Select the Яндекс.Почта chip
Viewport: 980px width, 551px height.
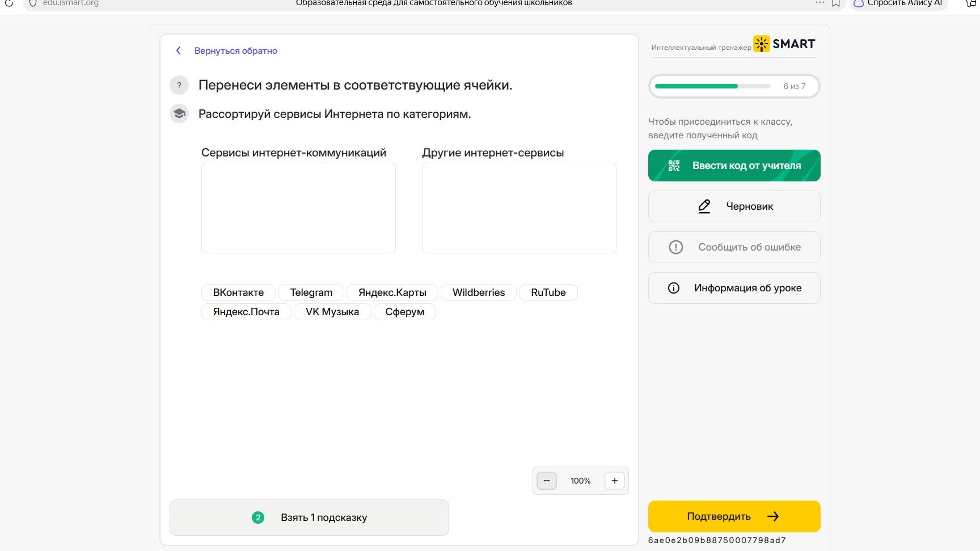tap(246, 312)
